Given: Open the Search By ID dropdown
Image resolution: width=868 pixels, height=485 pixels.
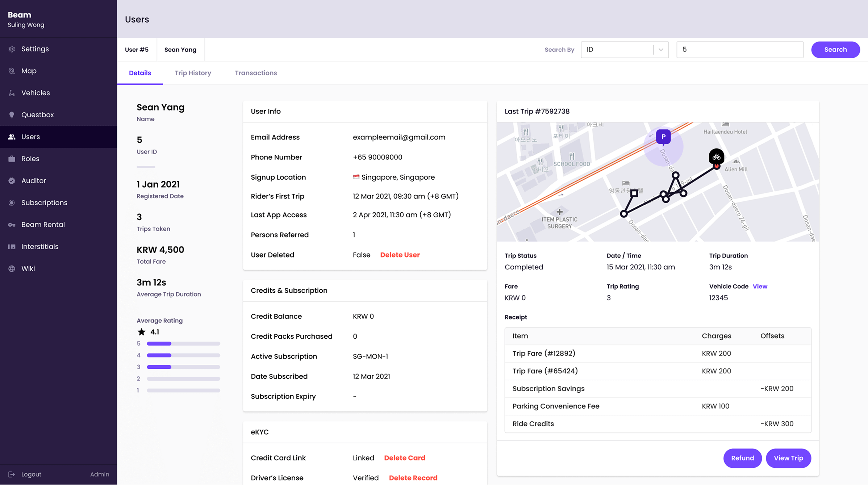Looking at the screenshot, I should tap(625, 50).
